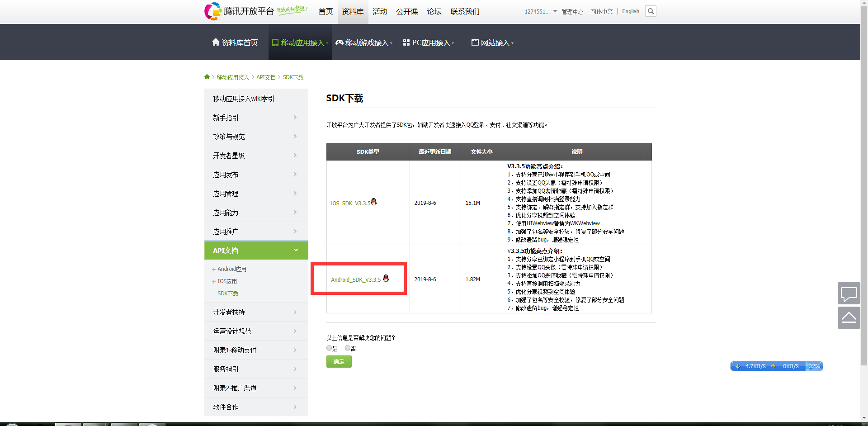The height and width of the screenshot is (426, 868).
Task: Open the account 1274551... dropdown
Action: coord(541,11)
